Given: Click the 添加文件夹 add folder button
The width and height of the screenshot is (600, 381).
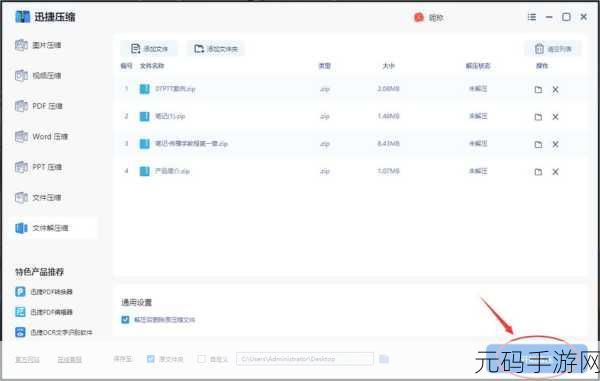Looking at the screenshot, I should click(x=215, y=49).
